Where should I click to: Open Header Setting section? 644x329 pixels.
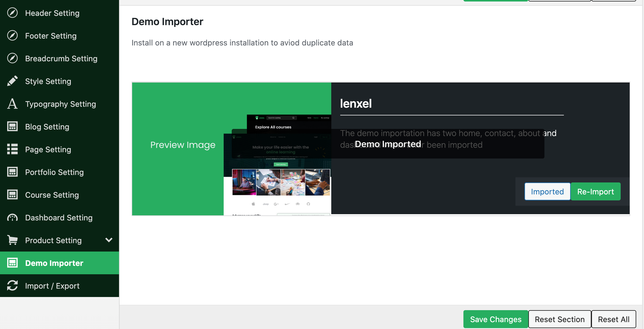[59, 13]
